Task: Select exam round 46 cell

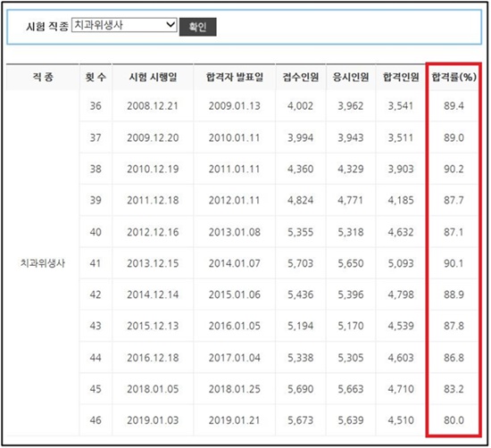Action: 96,420
